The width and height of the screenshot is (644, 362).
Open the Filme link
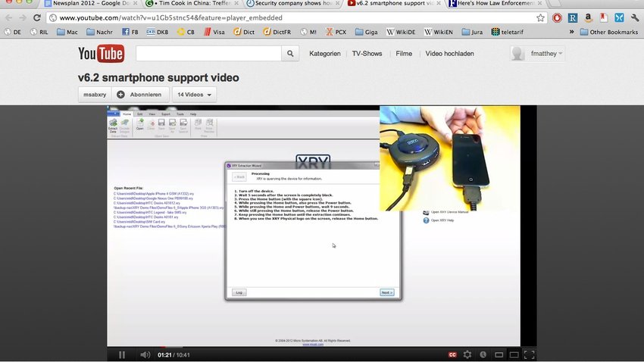[404, 54]
